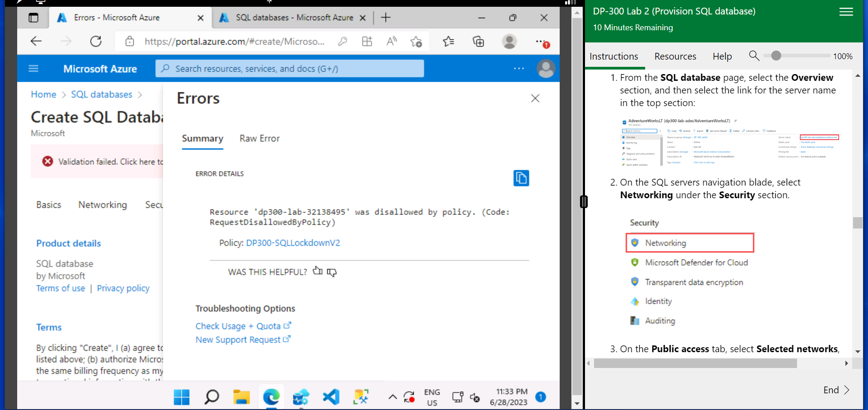Click the apps grid icon in address bar
Viewport: 868px width, 410px height.
pyautogui.click(x=367, y=42)
